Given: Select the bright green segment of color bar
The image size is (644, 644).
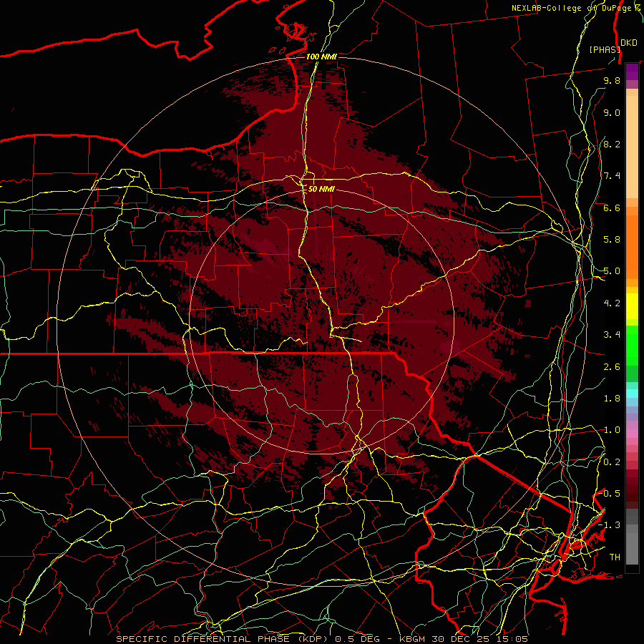Looking at the screenshot, I should 632,346.
